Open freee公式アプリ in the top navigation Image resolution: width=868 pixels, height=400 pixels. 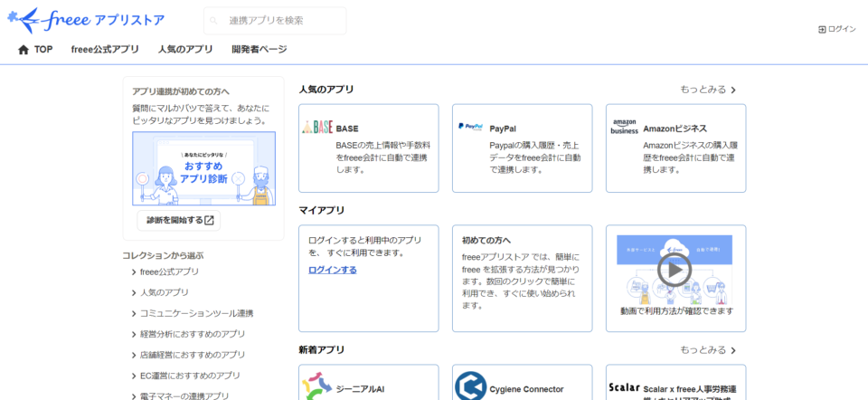[105, 49]
